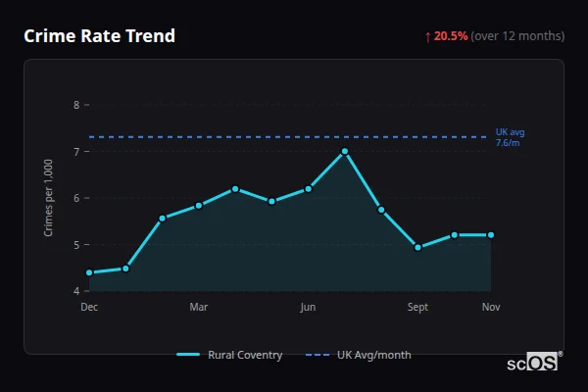This screenshot has height=392, width=588.
Task: Click the y-axis value 6
Action: pos(76,198)
